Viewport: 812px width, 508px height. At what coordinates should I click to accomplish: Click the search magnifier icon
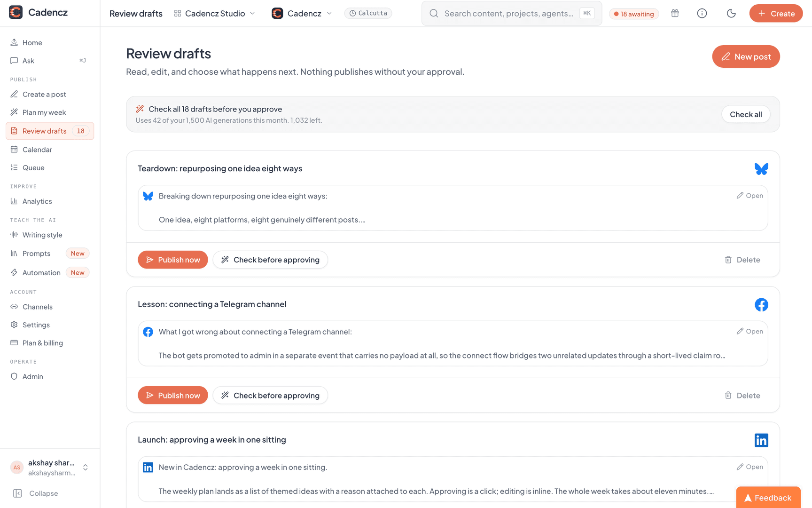(434, 13)
